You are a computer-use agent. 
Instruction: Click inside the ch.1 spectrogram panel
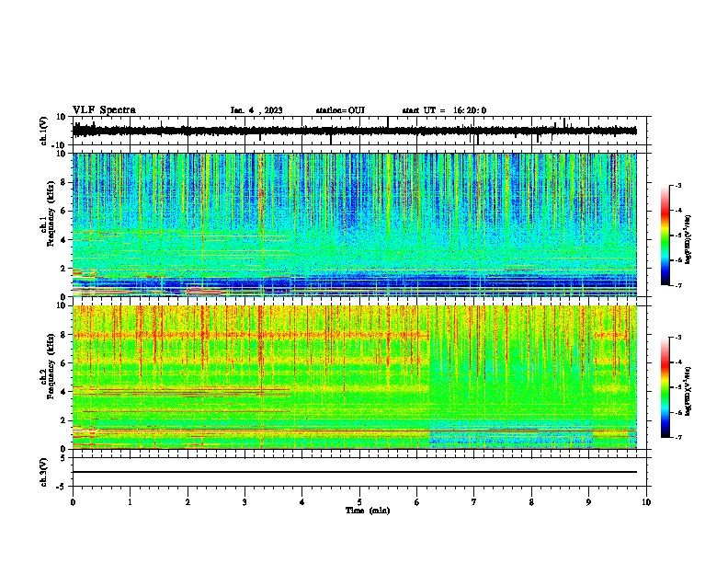[x=355, y=224]
